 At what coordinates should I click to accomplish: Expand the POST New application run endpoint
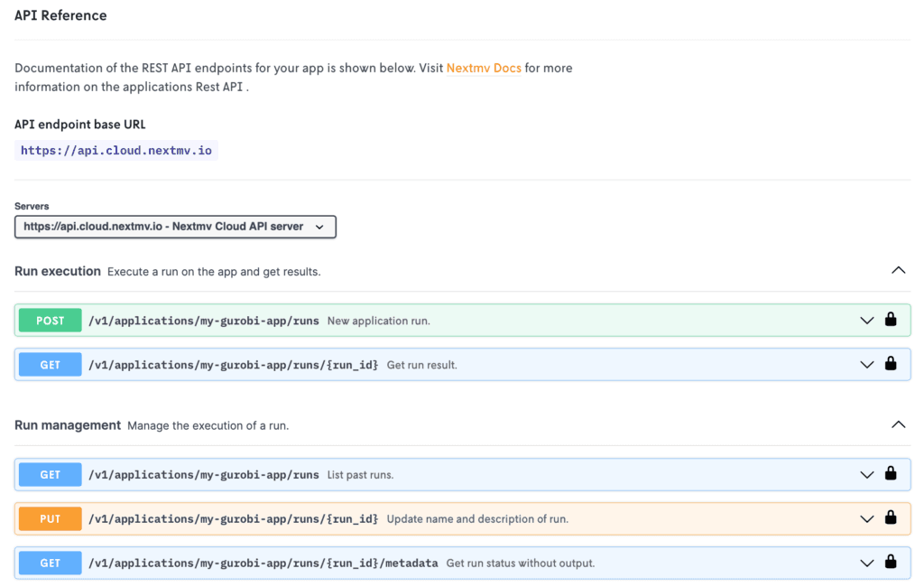point(866,321)
